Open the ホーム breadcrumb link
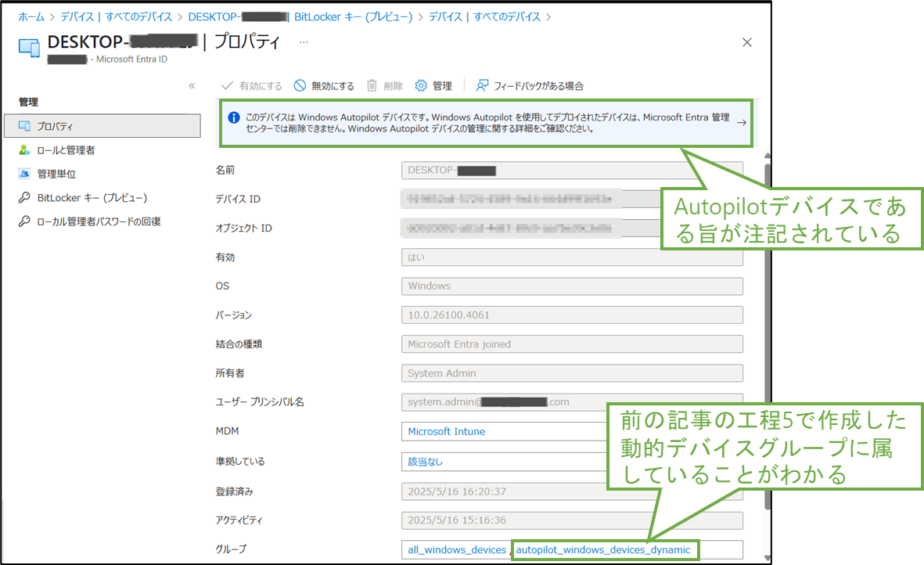The width and height of the screenshot is (924, 565). tap(31, 16)
